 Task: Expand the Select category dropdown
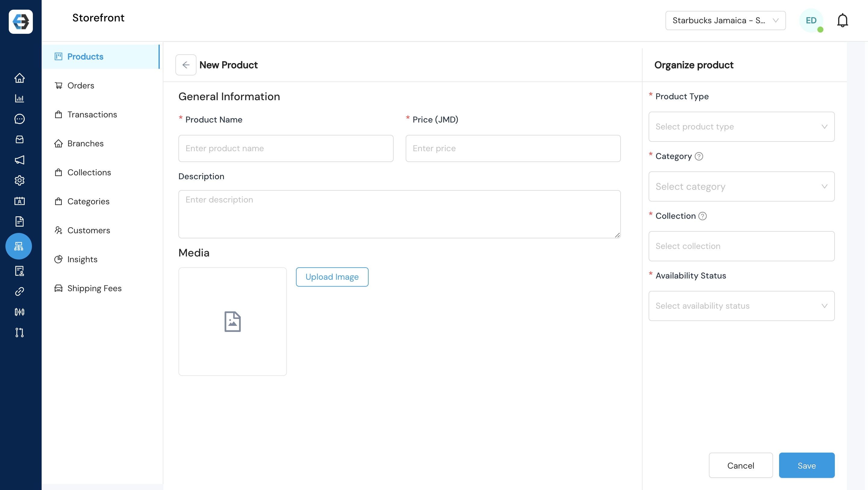point(741,186)
